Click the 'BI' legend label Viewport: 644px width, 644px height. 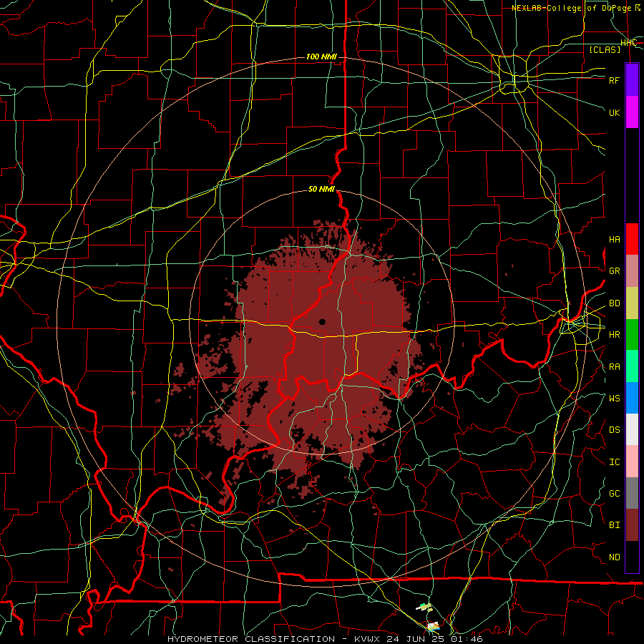click(x=614, y=525)
